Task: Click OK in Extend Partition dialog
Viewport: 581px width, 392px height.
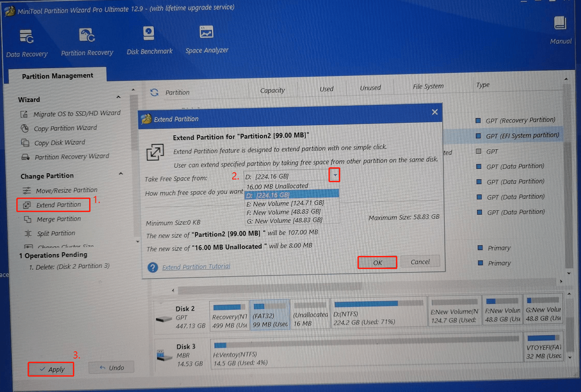Action: [377, 263]
